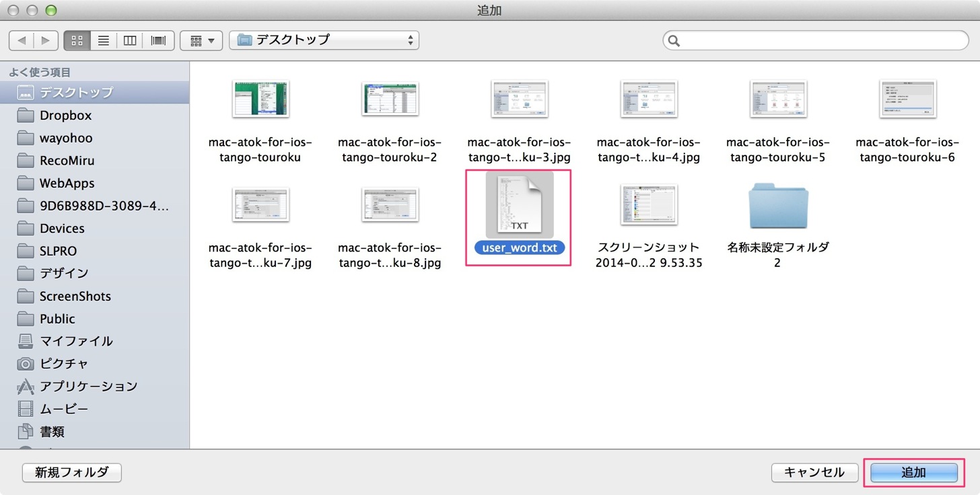Select mac-atok-for-ios-tango-touroku-5 thumbnail
The image size is (980, 495).
778,99
